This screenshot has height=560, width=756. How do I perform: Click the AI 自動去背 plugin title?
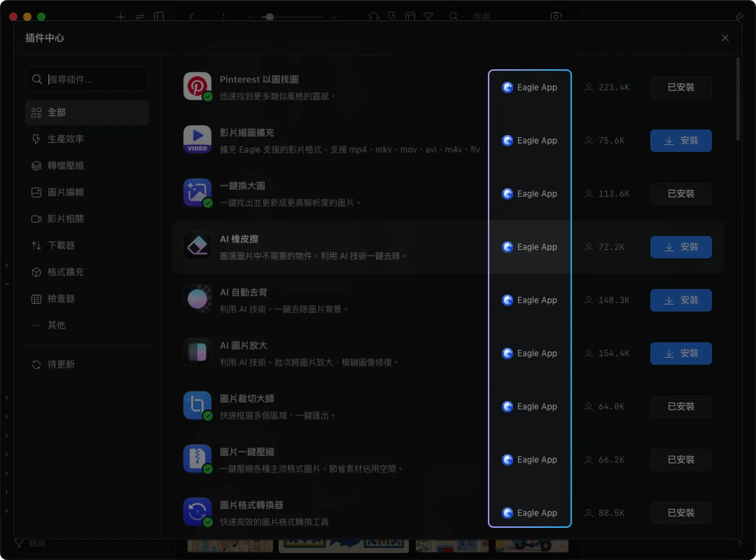tap(244, 292)
